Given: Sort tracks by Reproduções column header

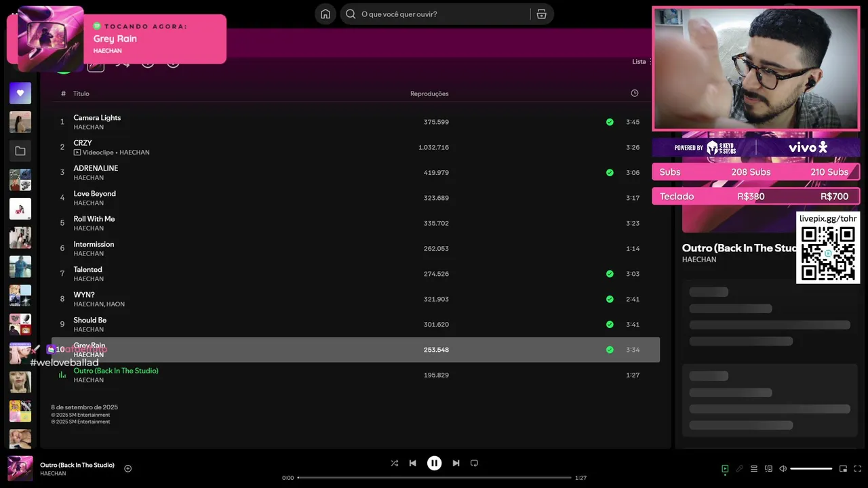Looking at the screenshot, I should pos(429,94).
